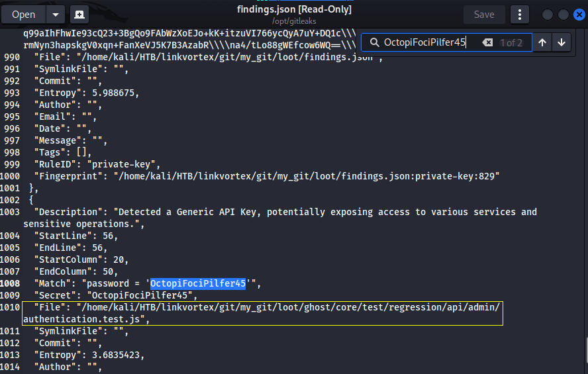
Task: Jump to previous search match arrow
Action: 542,42
